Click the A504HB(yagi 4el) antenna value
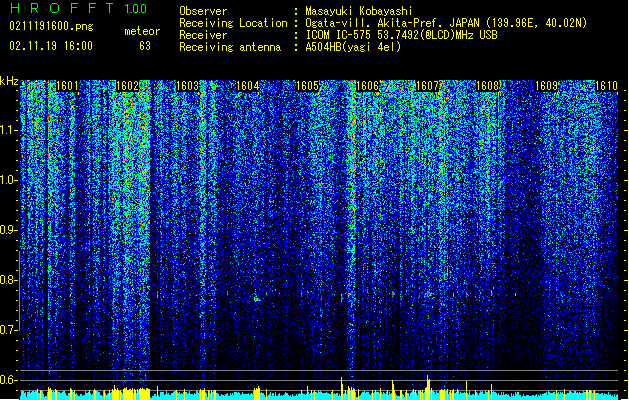 [x=353, y=47]
